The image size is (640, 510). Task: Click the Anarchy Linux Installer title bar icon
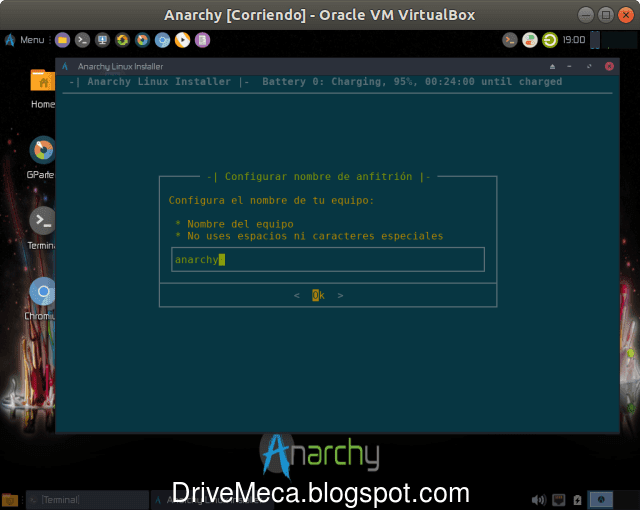click(x=65, y=66)
